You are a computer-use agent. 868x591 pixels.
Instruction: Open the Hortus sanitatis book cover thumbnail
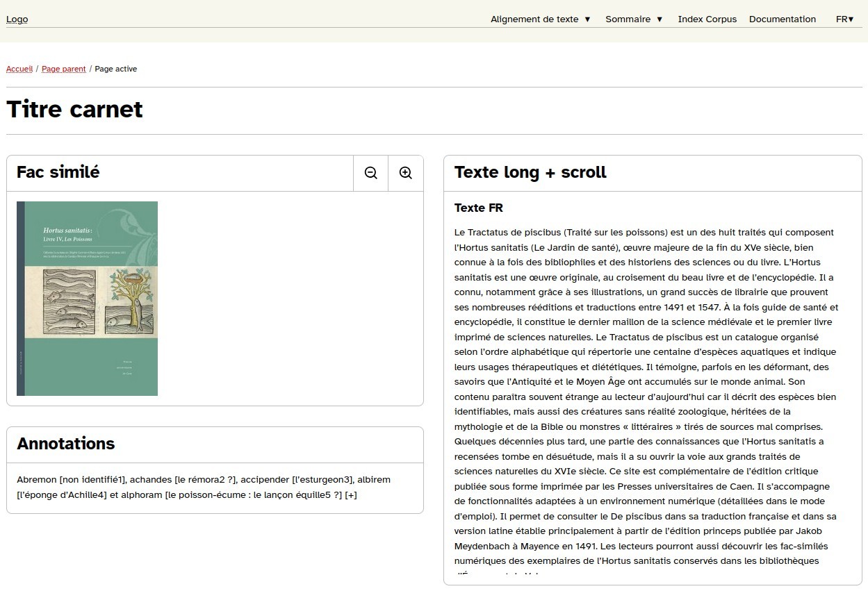coord(88,299)
